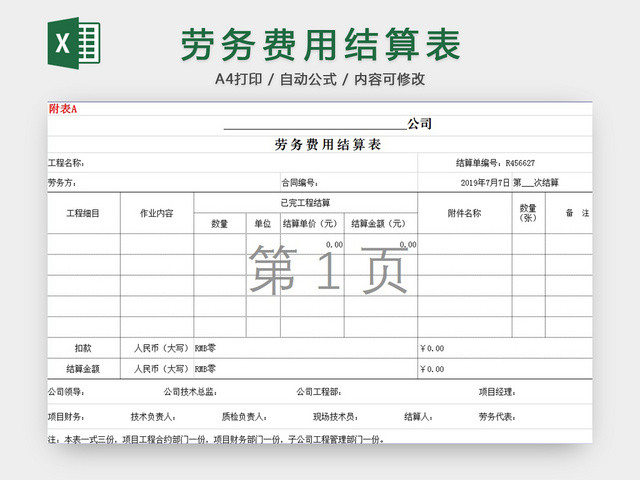
Task: Click the 项目经理: signature label
Action: [x=497, y=392]
